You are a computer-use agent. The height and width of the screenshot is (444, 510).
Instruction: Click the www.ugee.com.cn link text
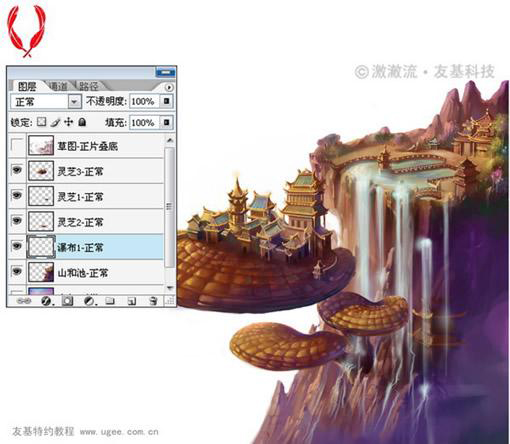[119, 432]
